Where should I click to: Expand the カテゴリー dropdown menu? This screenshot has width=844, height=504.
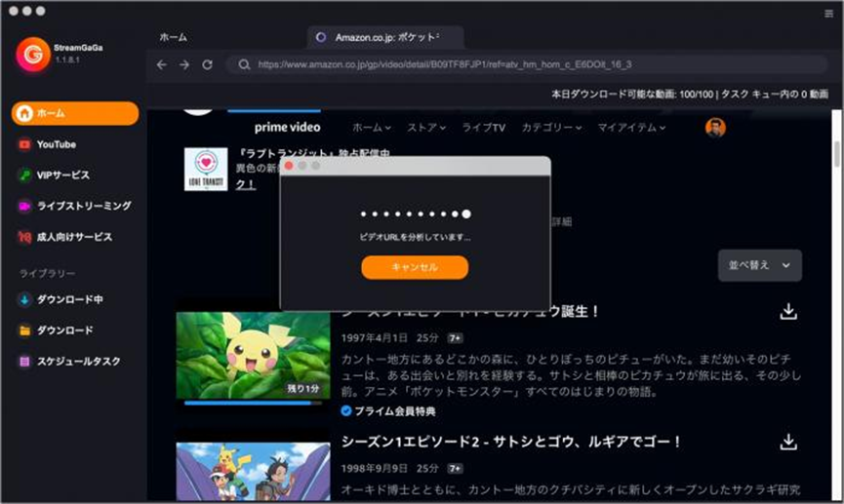pyautogui.click(x=551, y=128)
